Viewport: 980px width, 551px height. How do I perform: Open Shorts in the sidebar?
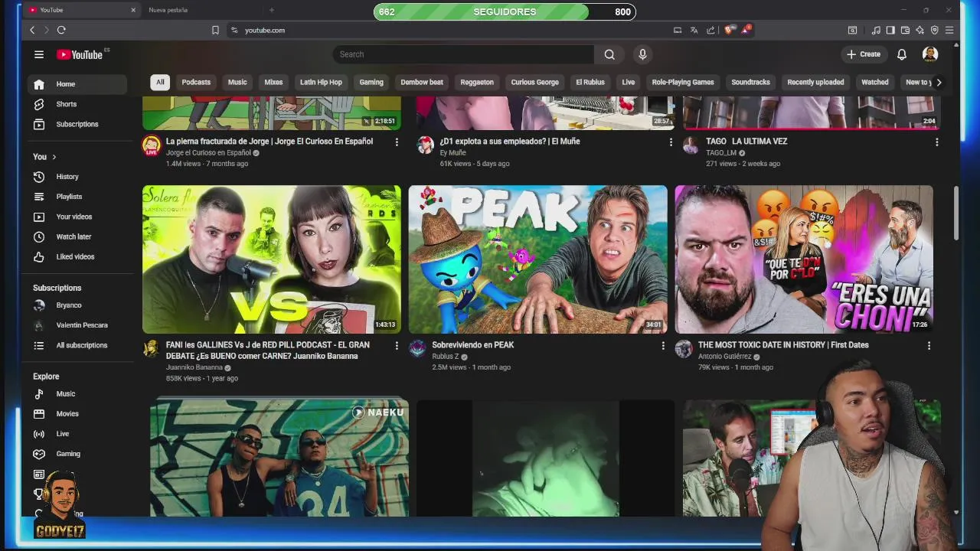[x=77, y=104]
